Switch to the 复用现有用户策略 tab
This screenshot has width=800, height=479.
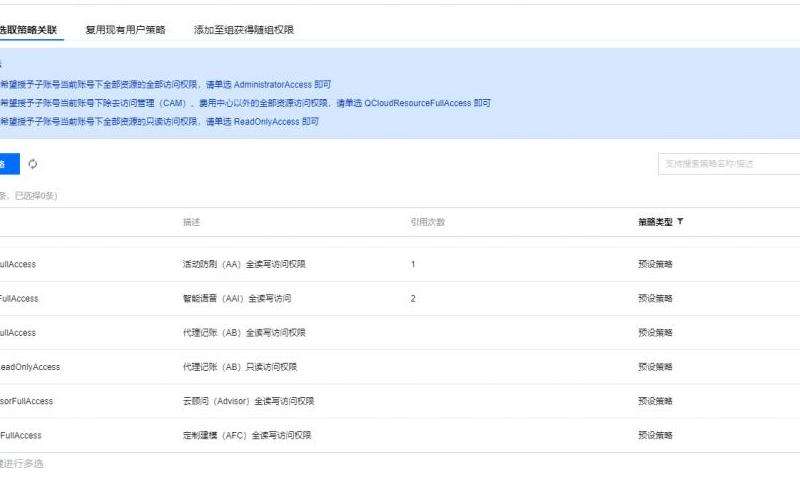point(127,30)
